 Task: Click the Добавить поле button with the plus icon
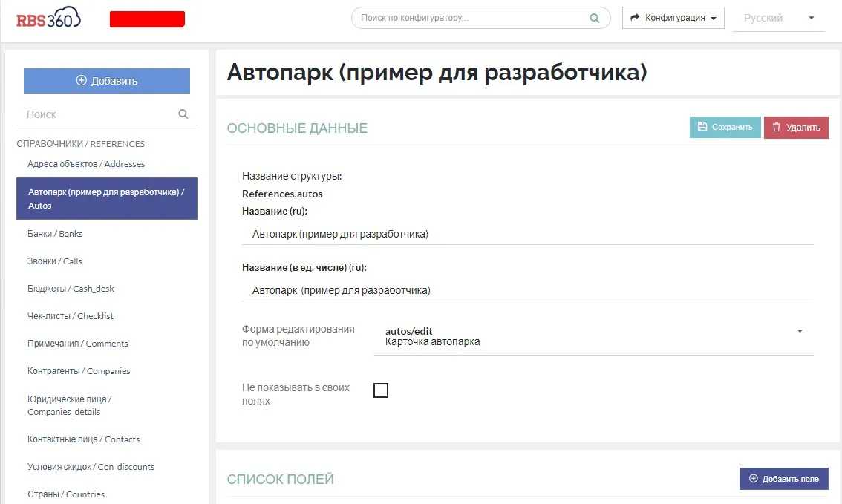tap(783, 479)
